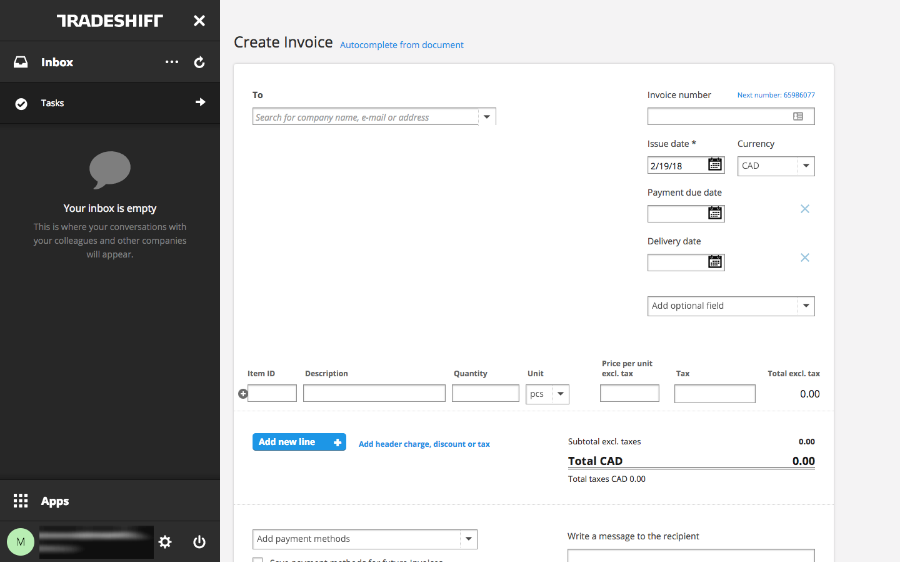The height and width of the screenshot is (562, 900).
Task: Click Add header charge, discount or tax
Action: (x=424, y=444)
